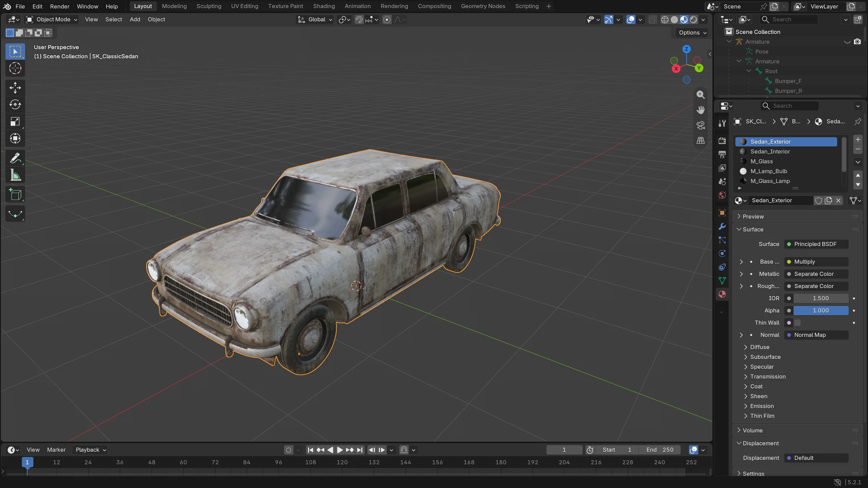Play the animation forward
This screenshot has height=488, width=868.
[x=340, y=450]
